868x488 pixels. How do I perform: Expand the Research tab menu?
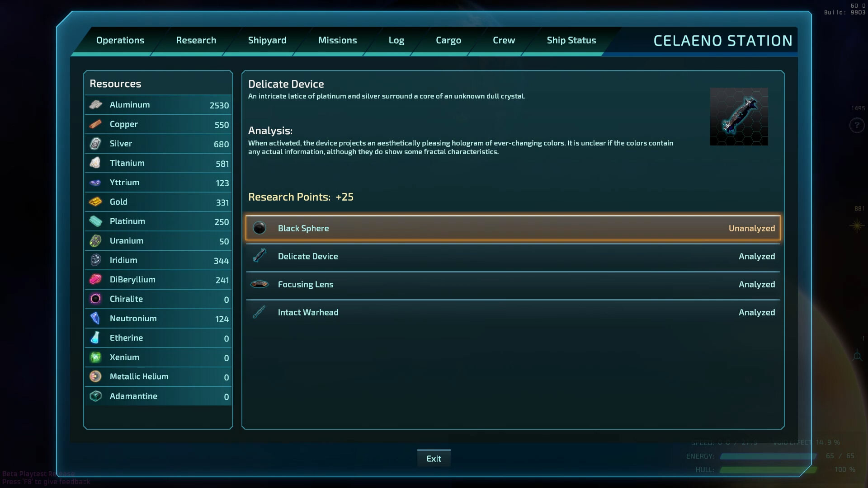tap(196, 40)
